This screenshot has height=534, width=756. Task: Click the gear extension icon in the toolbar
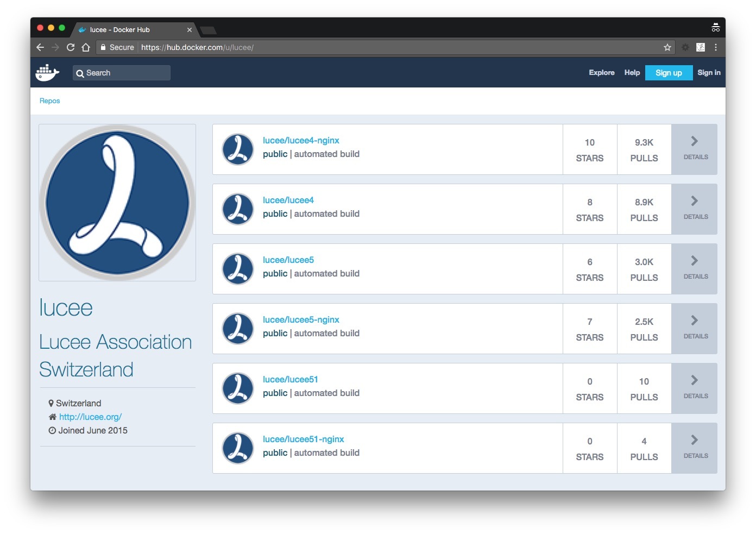tap(685, 47)
